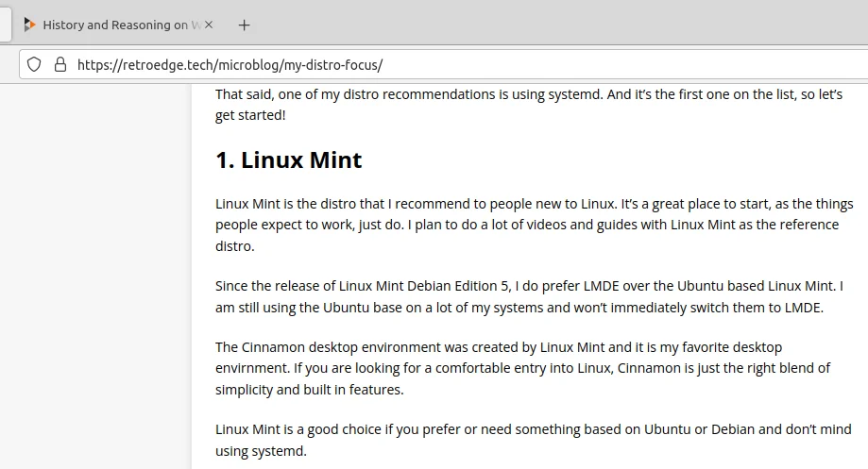Show site security info via padlock icon
The width and height of the screenshot is (868, 469).
[x=60, y=65]
